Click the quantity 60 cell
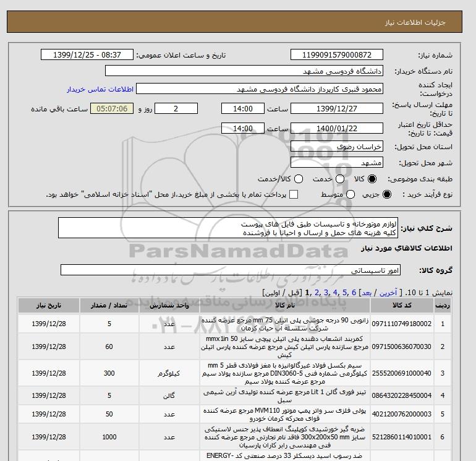Screen dimensions: 476x461 [x=109, y=347]
